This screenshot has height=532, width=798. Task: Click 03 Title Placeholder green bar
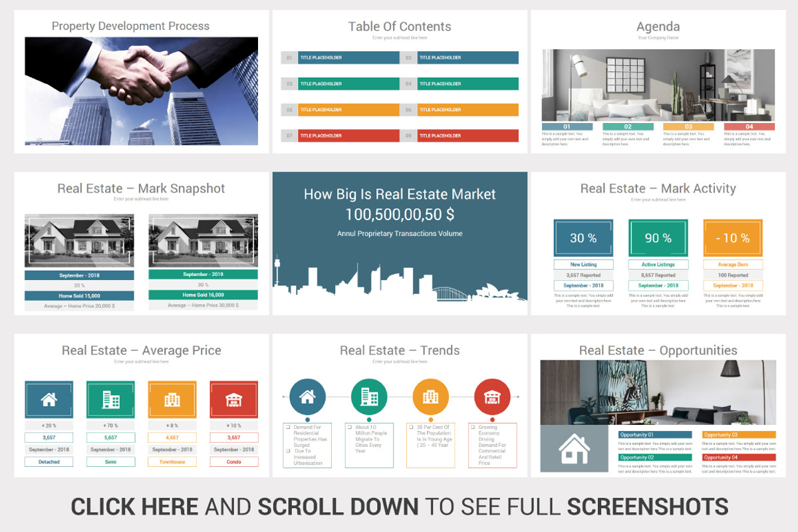pyautogui.click(x=340, y=84)
